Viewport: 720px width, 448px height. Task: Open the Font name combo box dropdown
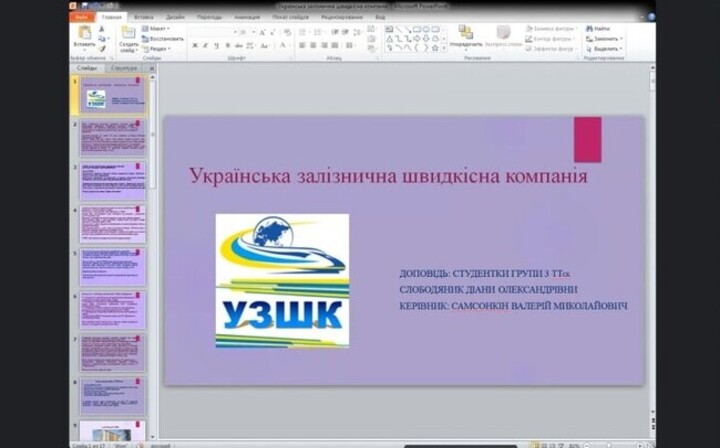click(x=235, y=33)
